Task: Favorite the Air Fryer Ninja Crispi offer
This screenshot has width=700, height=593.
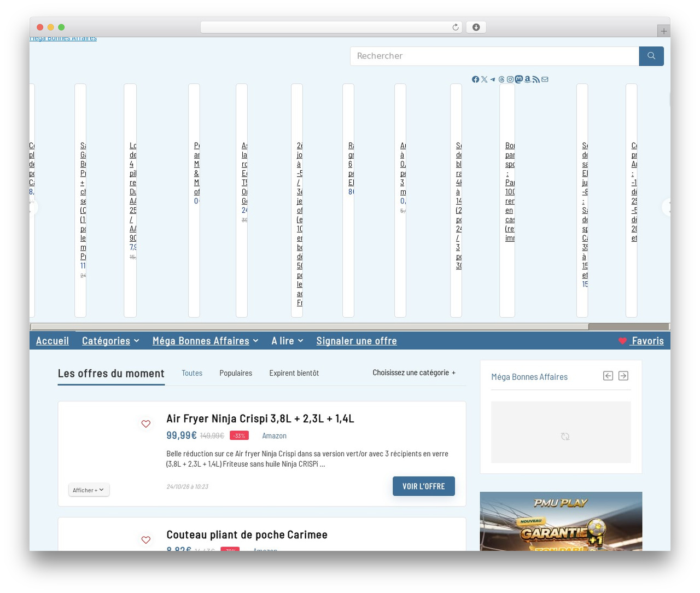Action: 146,424
